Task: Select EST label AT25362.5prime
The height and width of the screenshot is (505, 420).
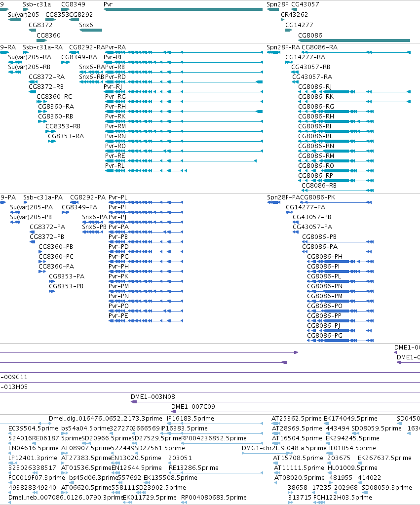Action: [x=297, y=418]
